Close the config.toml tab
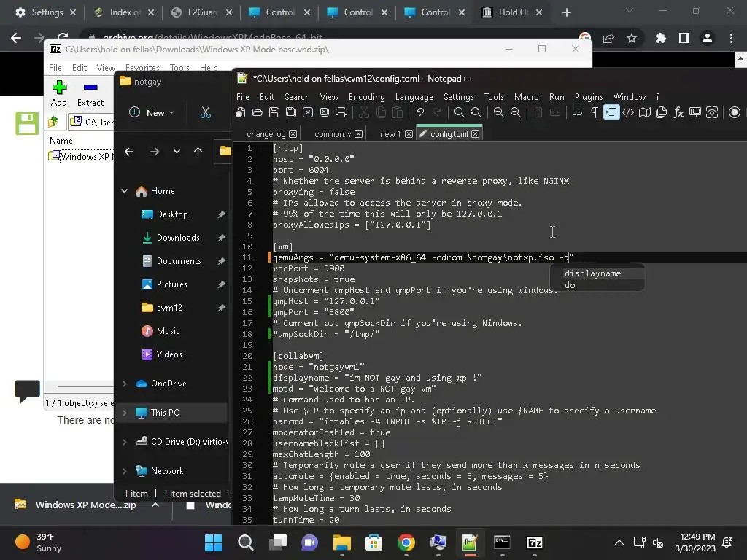The width and height of the screenshot is (747, 560). click(476, 134)
